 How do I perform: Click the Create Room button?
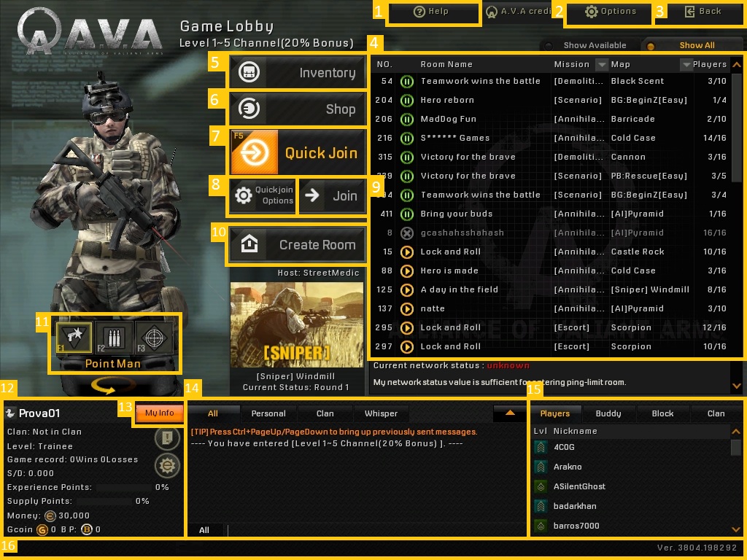coord(296,245)
